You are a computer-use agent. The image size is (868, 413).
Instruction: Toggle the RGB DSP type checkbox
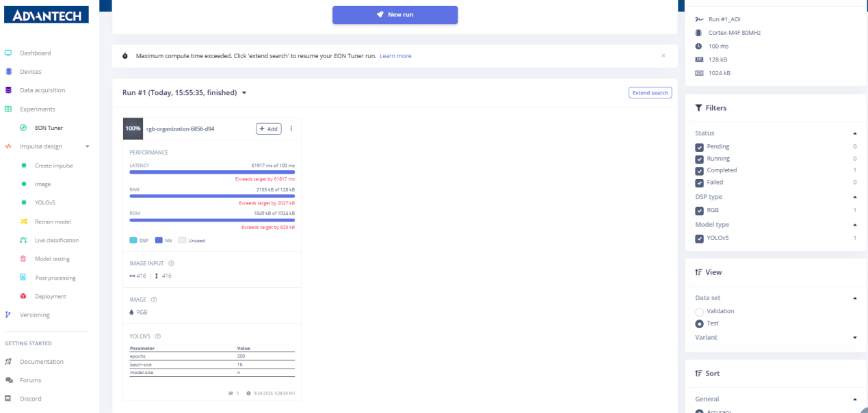pos(700,211)
